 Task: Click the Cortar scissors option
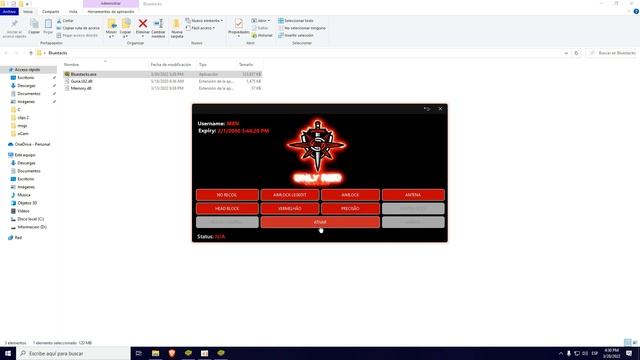[65, 20]
